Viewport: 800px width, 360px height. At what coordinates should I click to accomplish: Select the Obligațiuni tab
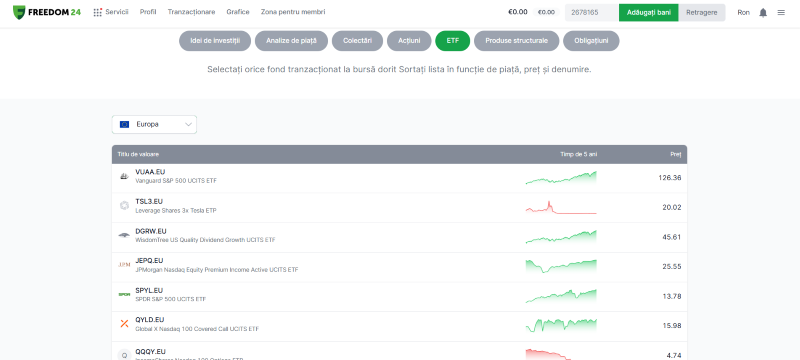pyautogui.click(x=591, y=41)
